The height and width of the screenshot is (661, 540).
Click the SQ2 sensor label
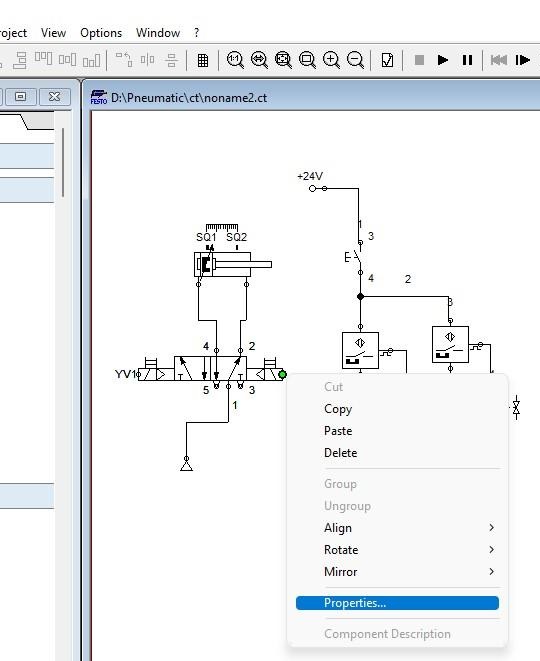pos(236,237)
